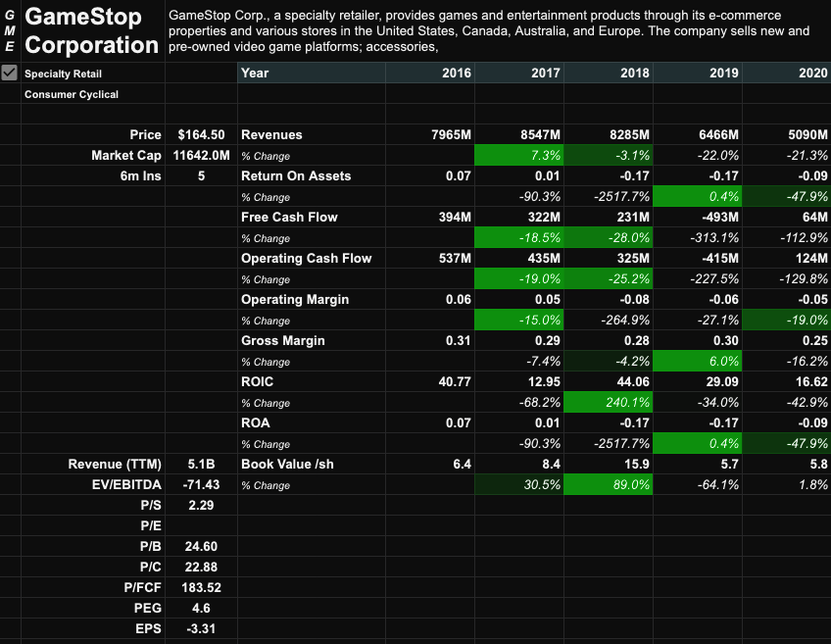
Task: Click the green 240.1% ROIC change cell
Action: 608,402
